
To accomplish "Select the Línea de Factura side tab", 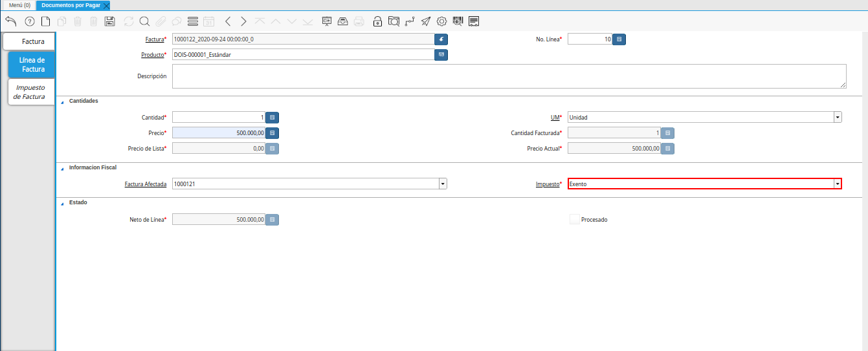I will point(32,65).
